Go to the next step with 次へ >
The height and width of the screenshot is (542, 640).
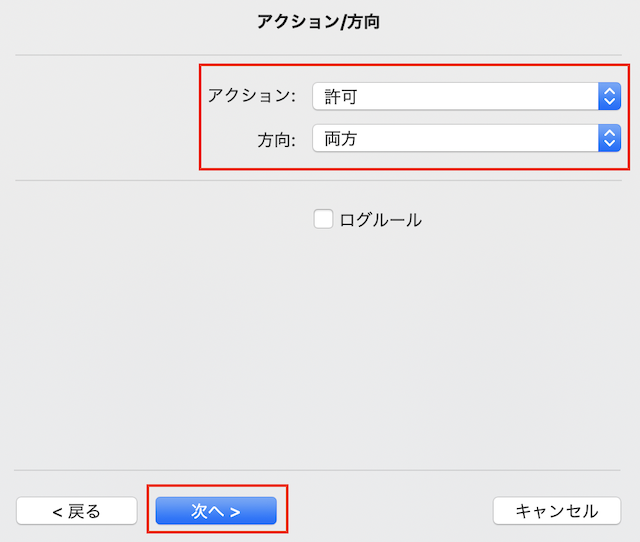coord(216,510)
